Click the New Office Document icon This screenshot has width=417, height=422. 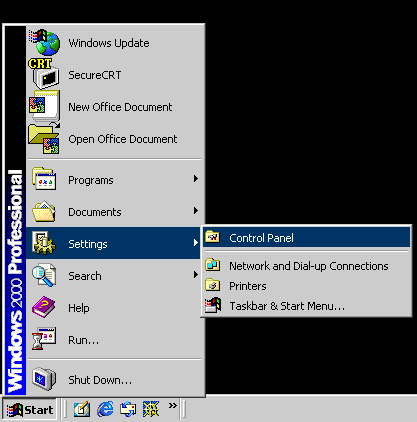point(44,105)
